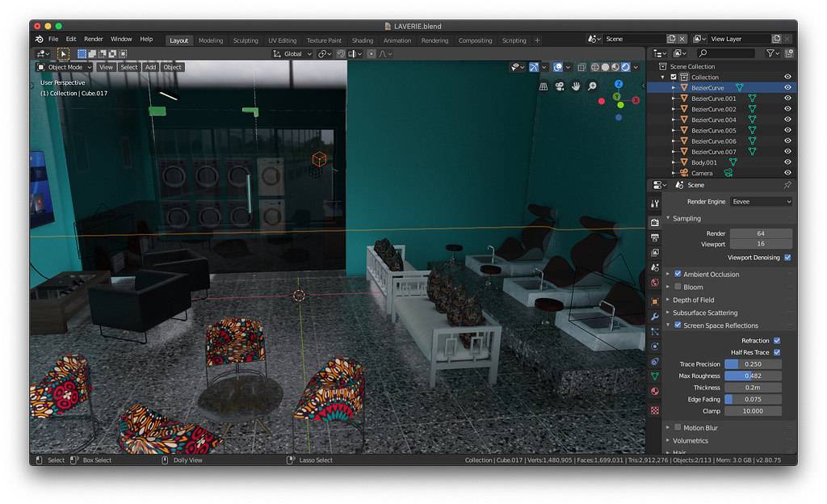Pin the Scene properties panel
827x504 pixels.
pyautogui.click(x=787, y=185)
